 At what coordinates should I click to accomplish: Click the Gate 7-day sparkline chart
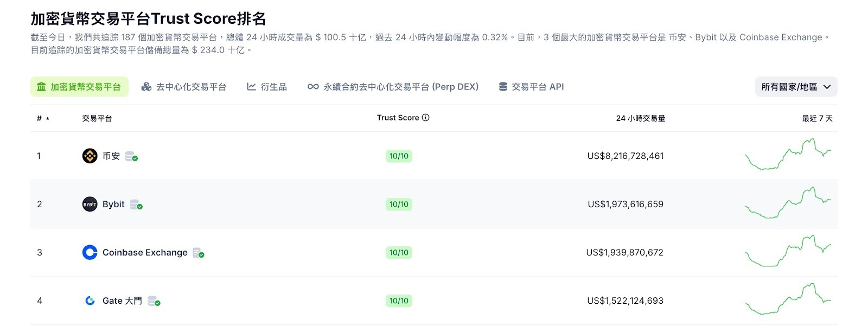click(788, 299)
